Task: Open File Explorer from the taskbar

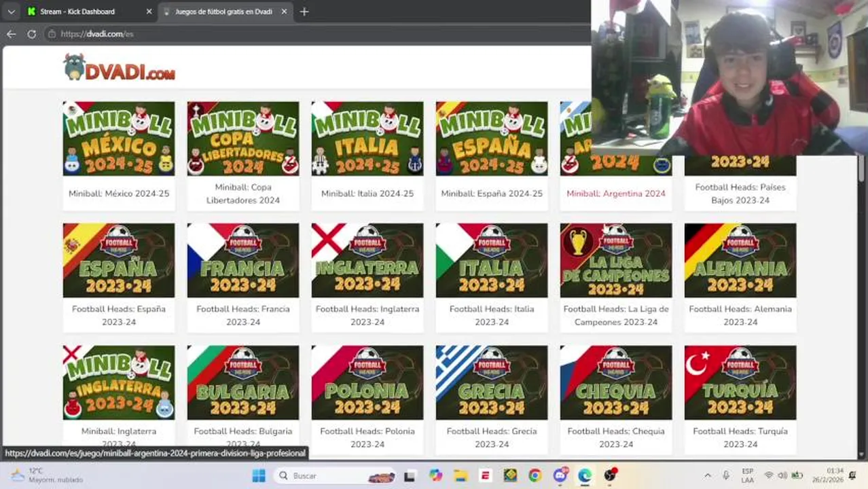Action: click(460, 475)
